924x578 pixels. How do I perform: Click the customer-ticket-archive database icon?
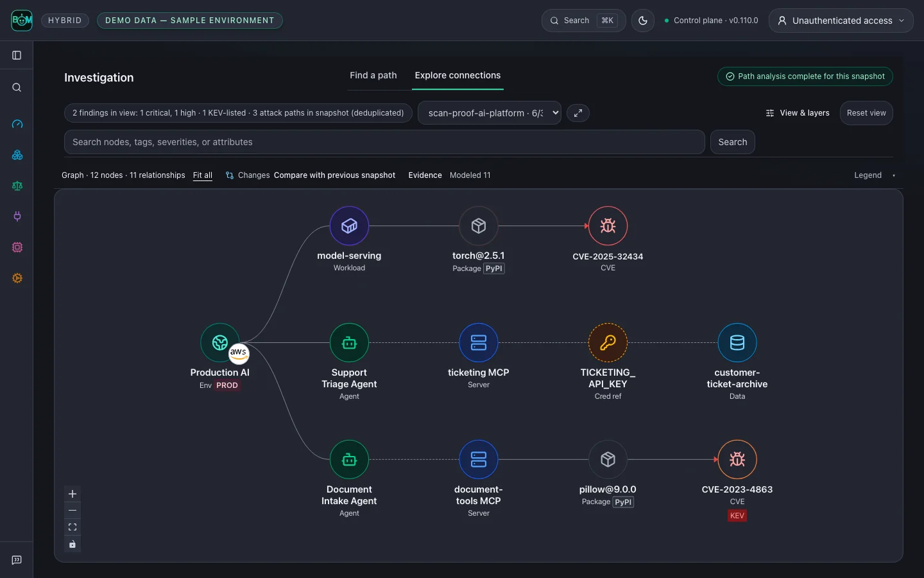pyautogui.click(x=737, y=343)
